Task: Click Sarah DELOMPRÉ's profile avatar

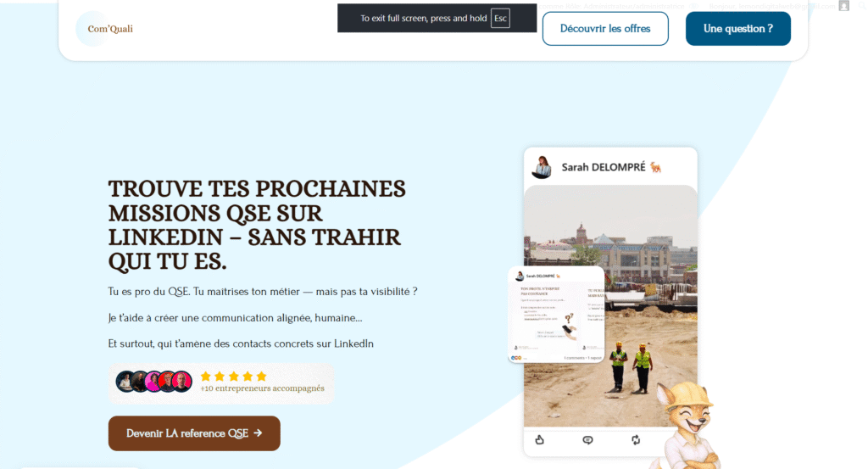Action: (x=542, y=167)
